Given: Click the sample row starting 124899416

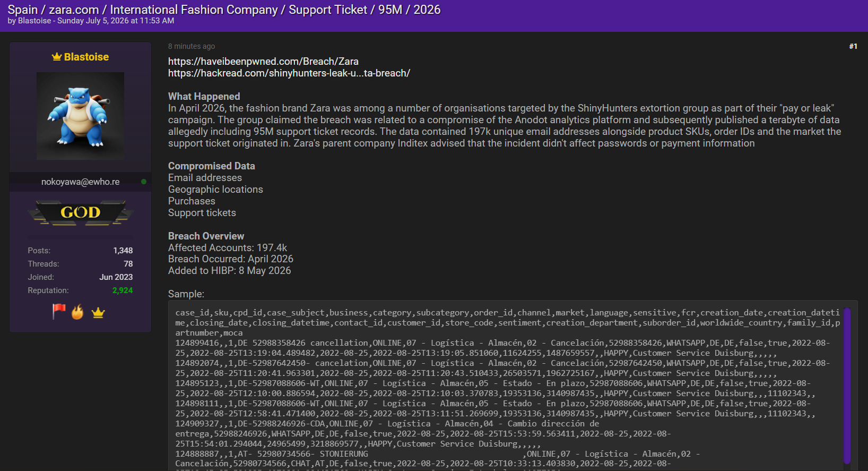Looking at the screenshot, I should (x=503, y=348).
